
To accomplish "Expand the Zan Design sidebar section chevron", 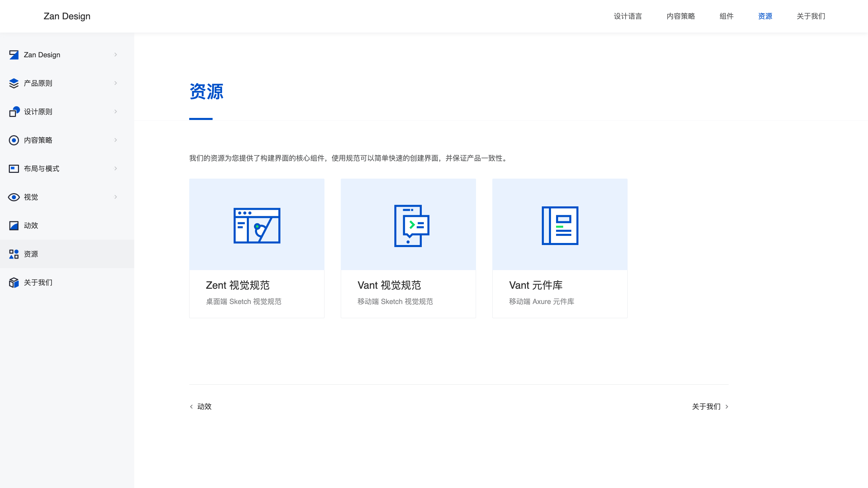I will 116,55.
